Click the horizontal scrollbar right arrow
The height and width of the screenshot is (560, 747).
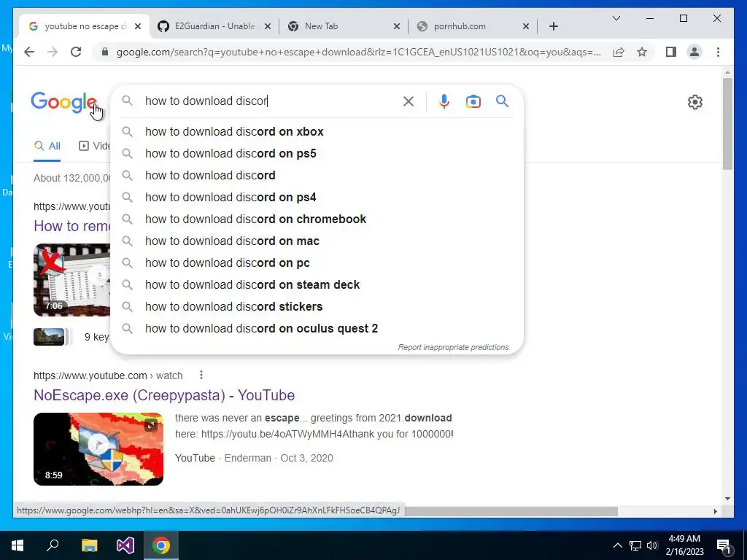715,511
